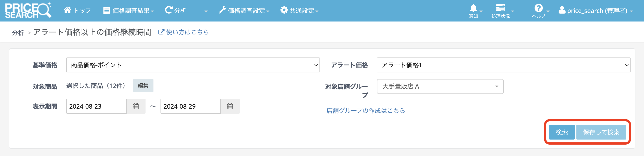This screenshot has height=156, width=644.
Task: Open start date calendar picker icon
Action: (x=136, y=106)
